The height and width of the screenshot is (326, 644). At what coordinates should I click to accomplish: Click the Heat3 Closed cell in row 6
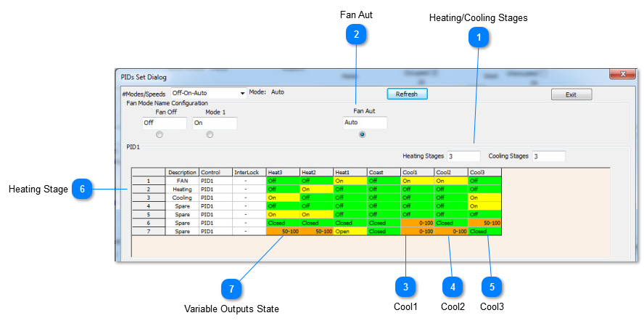pos(283,223)
